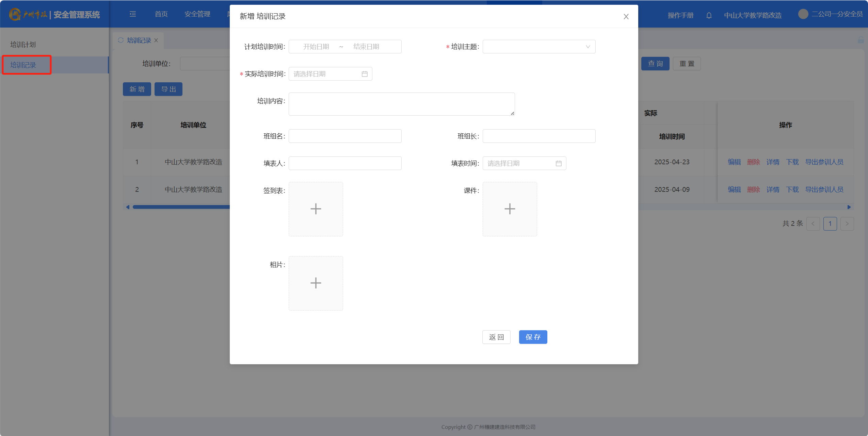Open the 计划培训时间 end date picker
868x436 pixels.
coord(366,47)
